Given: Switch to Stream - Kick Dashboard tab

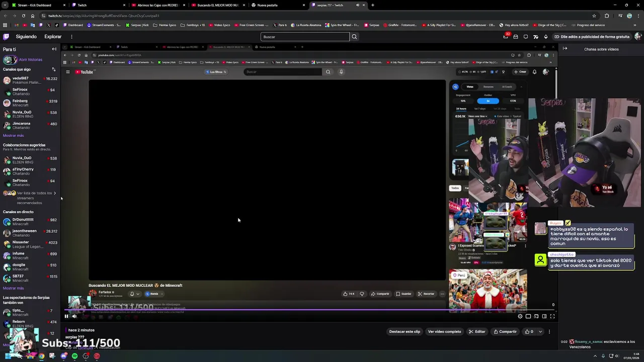Looking at the screenshot, I should coord(34,5).
